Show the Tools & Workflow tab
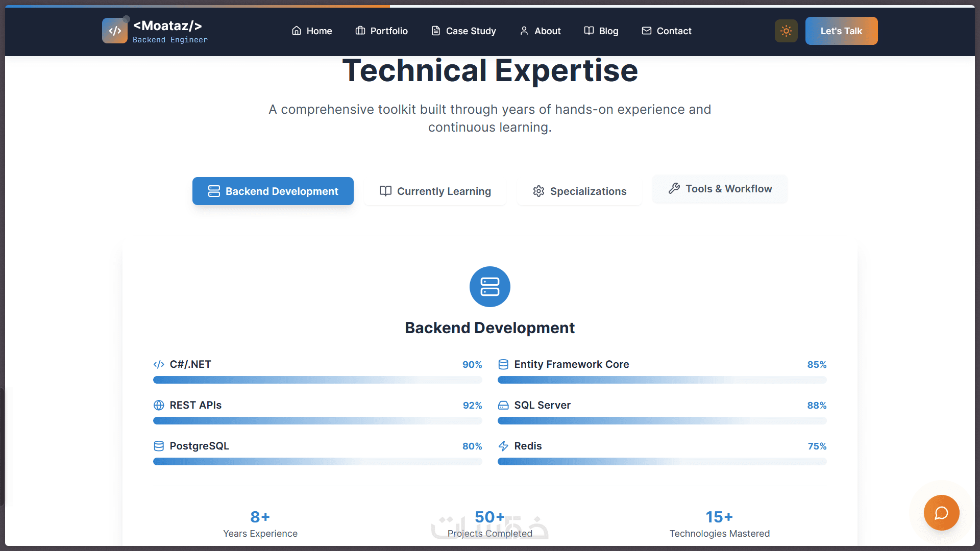The height and width of the screenshot is (551, 980). pos(720,189)
